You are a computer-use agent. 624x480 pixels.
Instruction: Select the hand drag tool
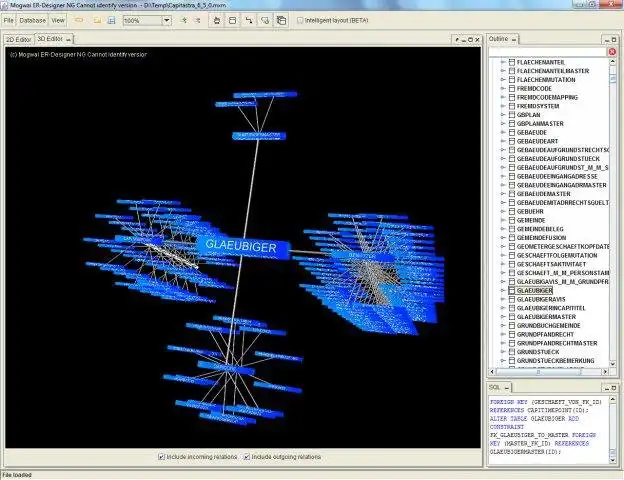216,20
